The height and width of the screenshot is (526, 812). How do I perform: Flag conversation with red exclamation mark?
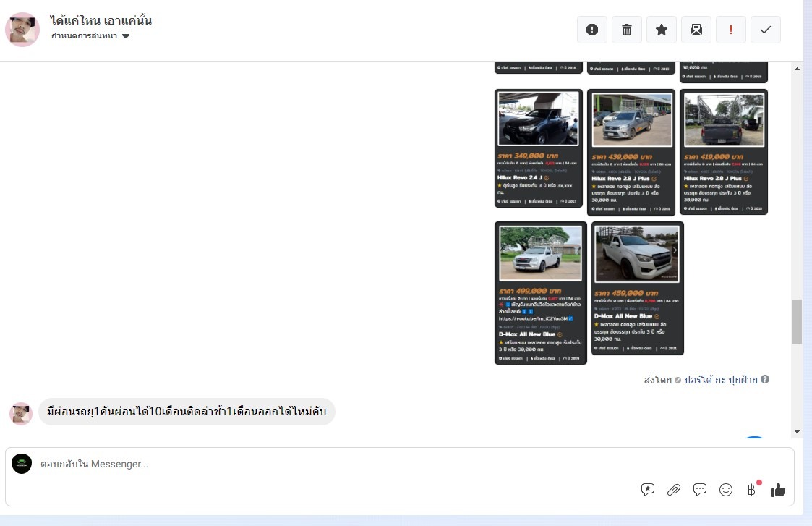click(x=731, y=30)
